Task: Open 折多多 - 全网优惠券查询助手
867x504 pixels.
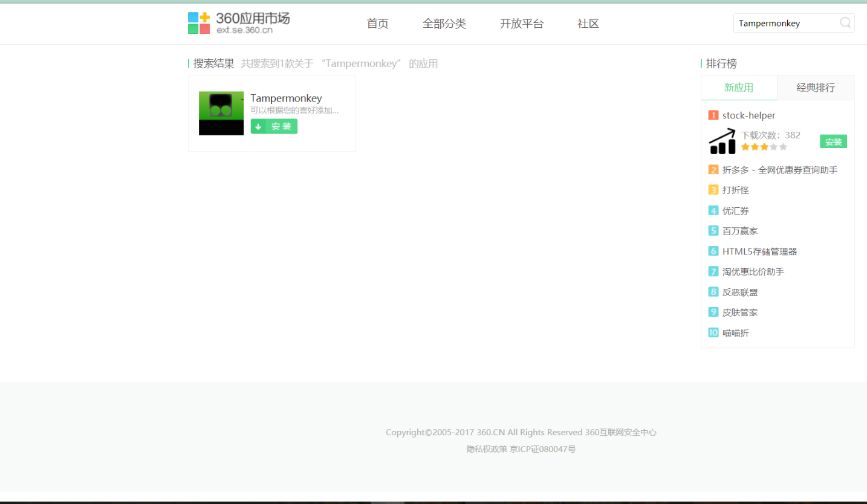Action: click(x=780, y=170)
